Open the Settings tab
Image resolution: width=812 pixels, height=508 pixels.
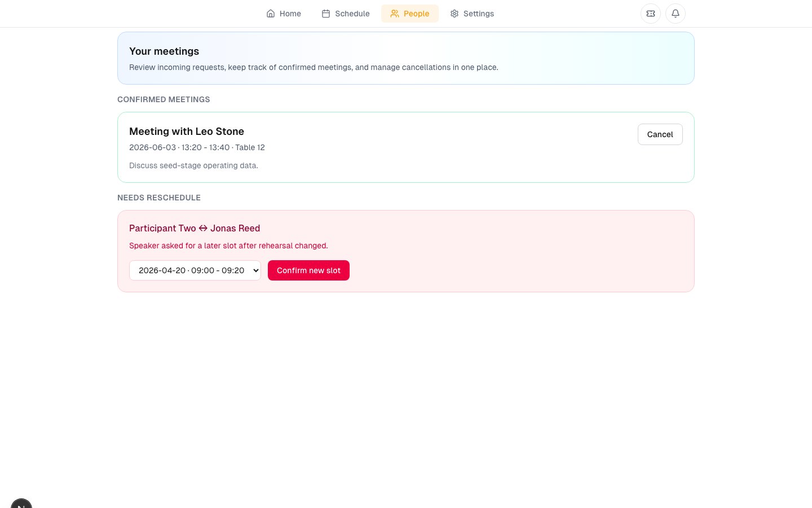(x=472, y=14)
